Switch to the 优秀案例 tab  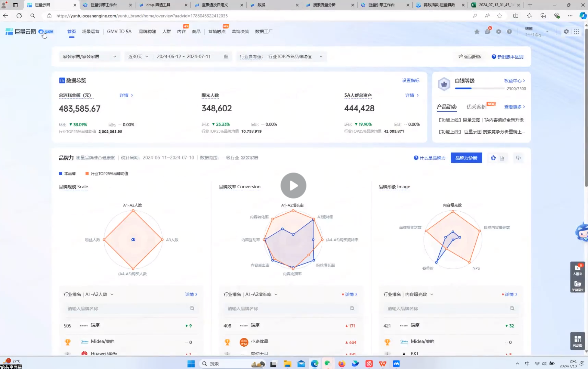[x=476, y=107]
